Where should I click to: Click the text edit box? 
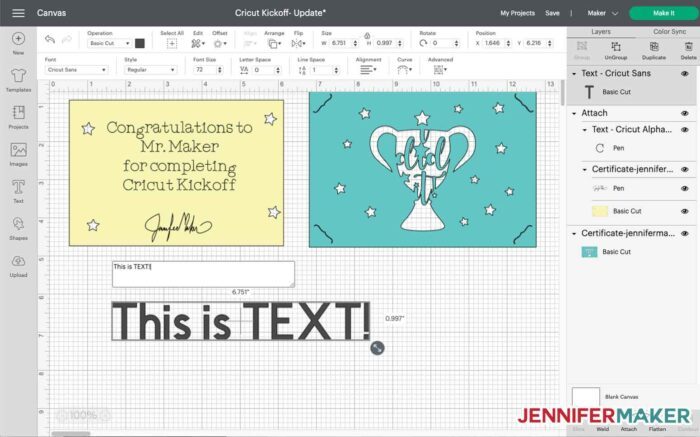[x=203, y=274]
